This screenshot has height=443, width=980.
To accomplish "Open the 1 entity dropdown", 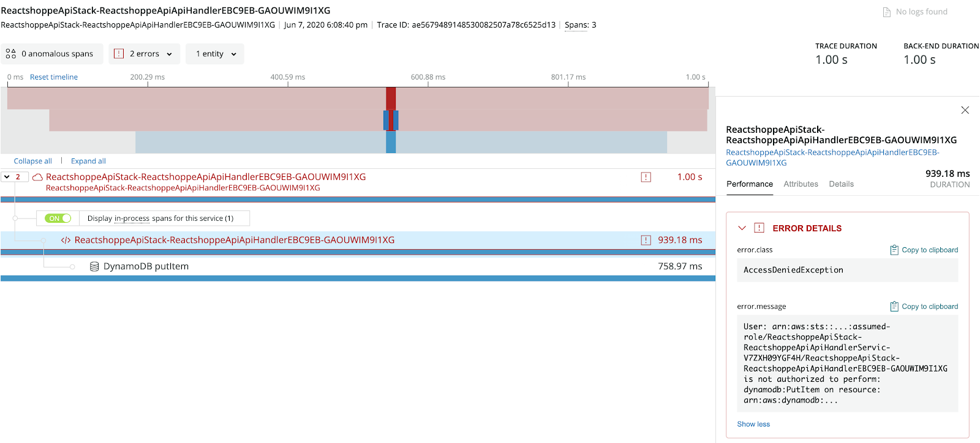I will tap(215, 54).
